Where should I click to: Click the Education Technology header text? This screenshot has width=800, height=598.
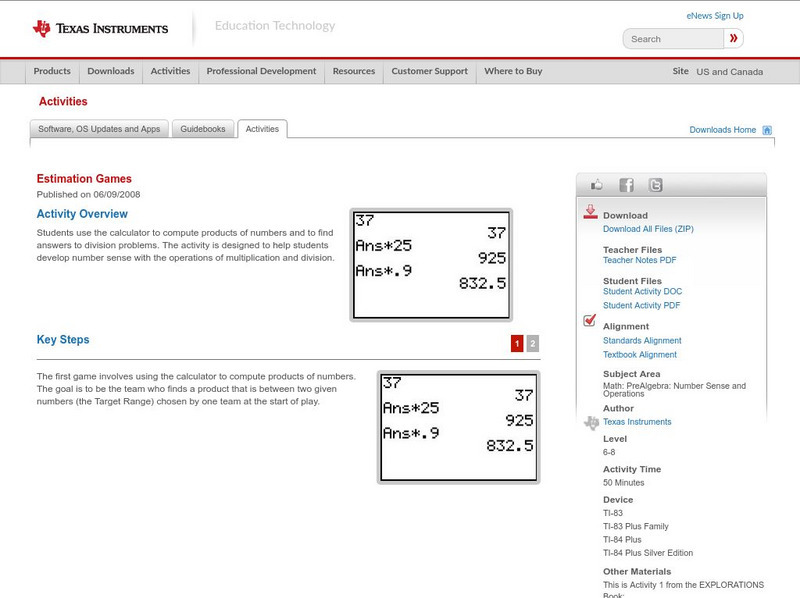275,26
